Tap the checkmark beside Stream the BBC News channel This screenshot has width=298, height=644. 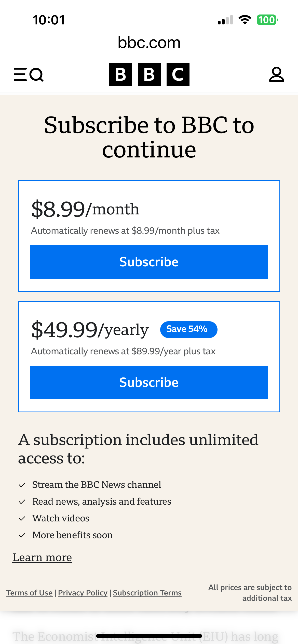click(x=22, y=485)
